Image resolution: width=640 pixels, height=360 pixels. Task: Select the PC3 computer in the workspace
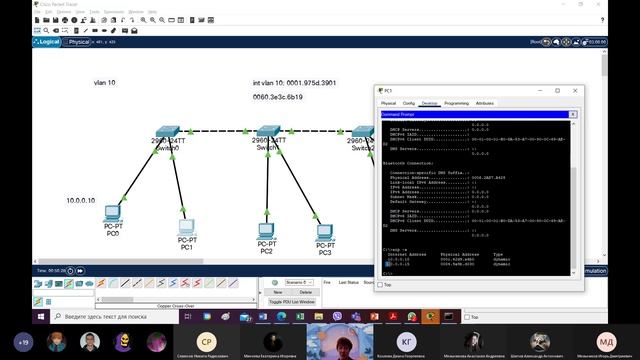point(325,233)
